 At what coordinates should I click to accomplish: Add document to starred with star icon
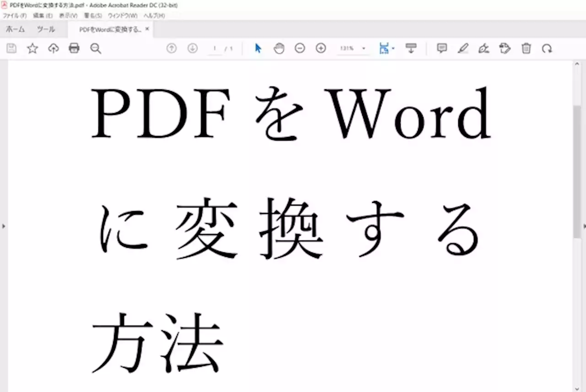coord(33,48)
